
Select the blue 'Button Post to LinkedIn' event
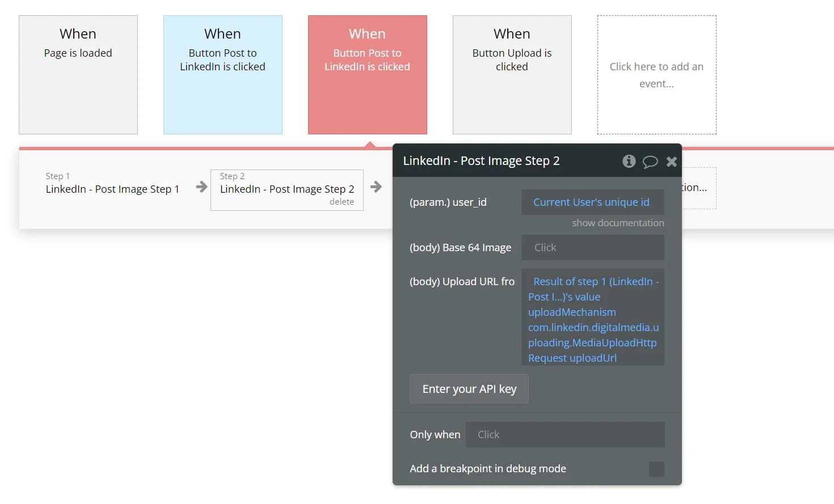coord(223,75)
